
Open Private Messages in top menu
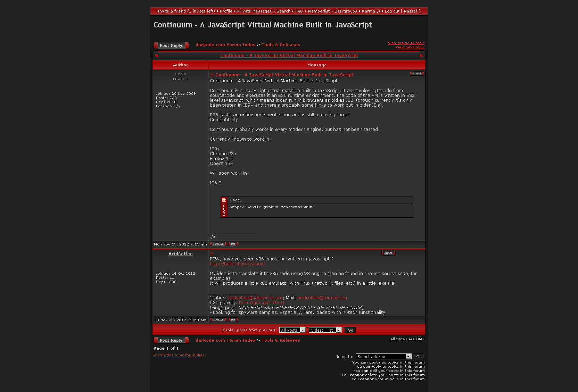[254, 11]
